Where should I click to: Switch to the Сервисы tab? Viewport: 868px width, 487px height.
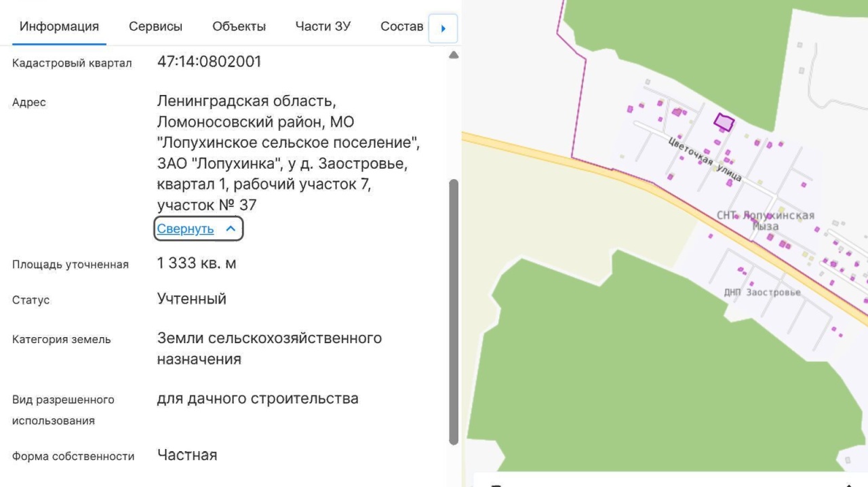155,27
